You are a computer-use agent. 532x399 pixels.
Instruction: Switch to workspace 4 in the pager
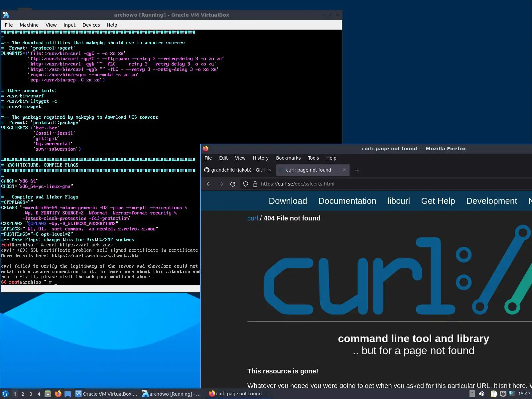point(39,394)
